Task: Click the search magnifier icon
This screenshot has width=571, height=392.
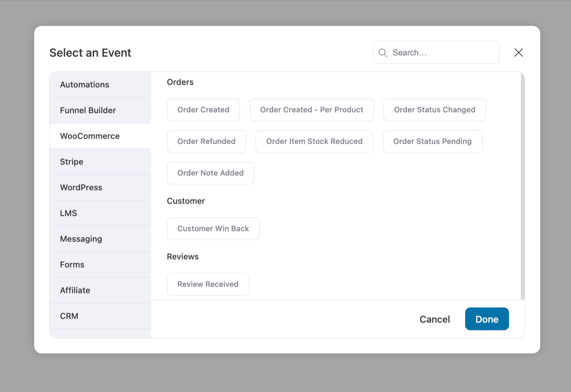Action: point(382,52)
